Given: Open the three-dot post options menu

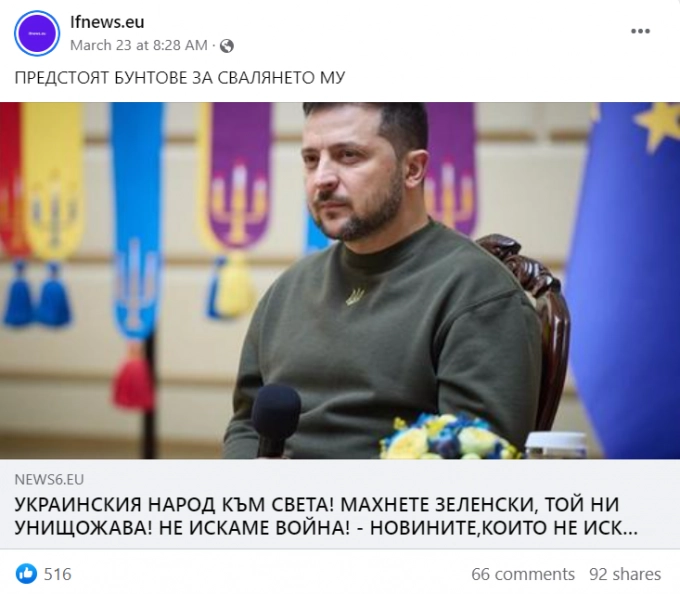Looking at the screenshot, I should click(640, 31).
